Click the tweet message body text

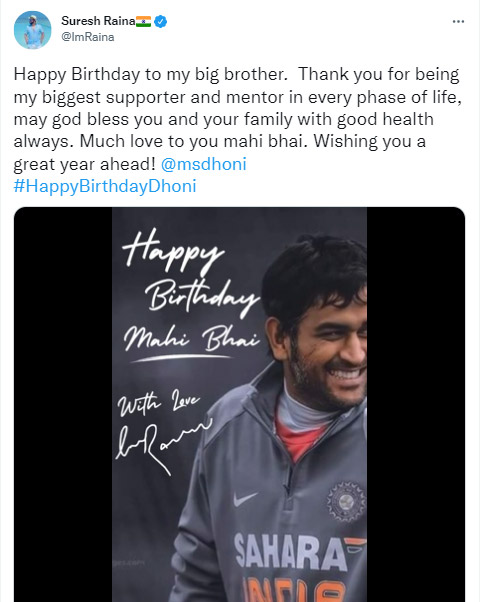pos(237,119)
